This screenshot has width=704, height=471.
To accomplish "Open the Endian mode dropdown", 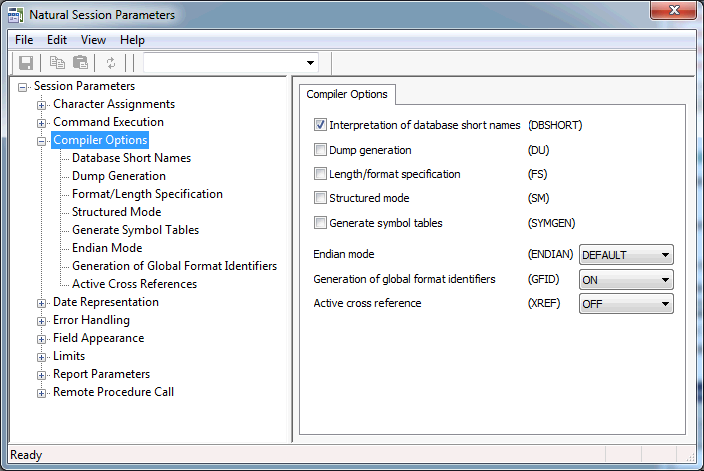I will [x=626, y=255].
